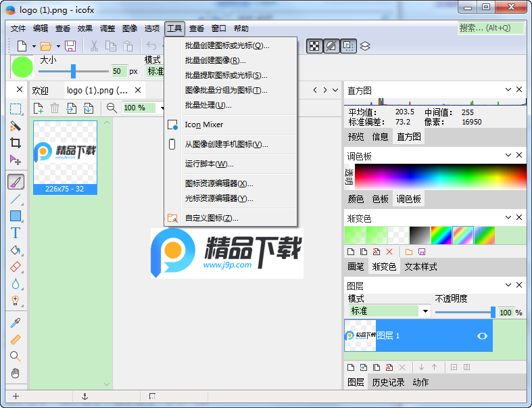Viewport: 532px width, 408px height.
Task: Select the filled rectangle tool
Action: 16,216
